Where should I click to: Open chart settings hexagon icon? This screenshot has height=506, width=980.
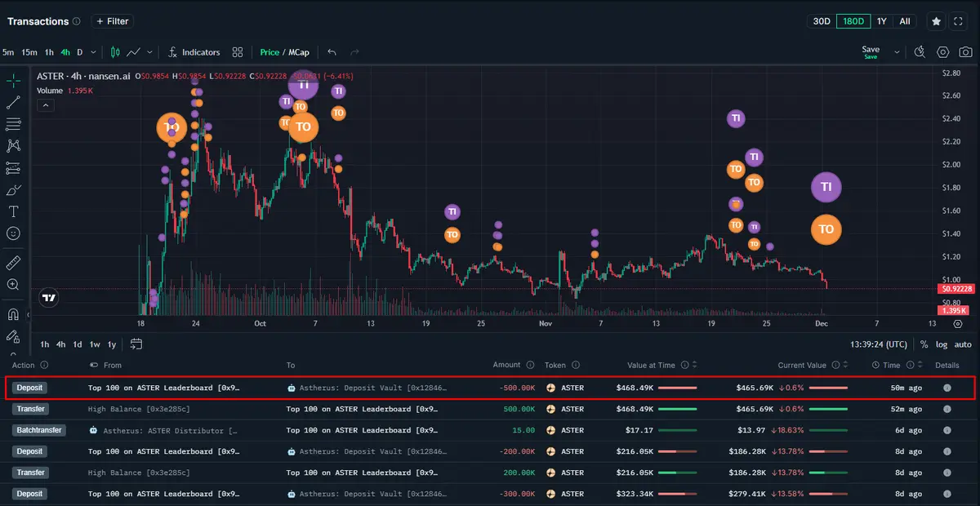coord(942,52)
